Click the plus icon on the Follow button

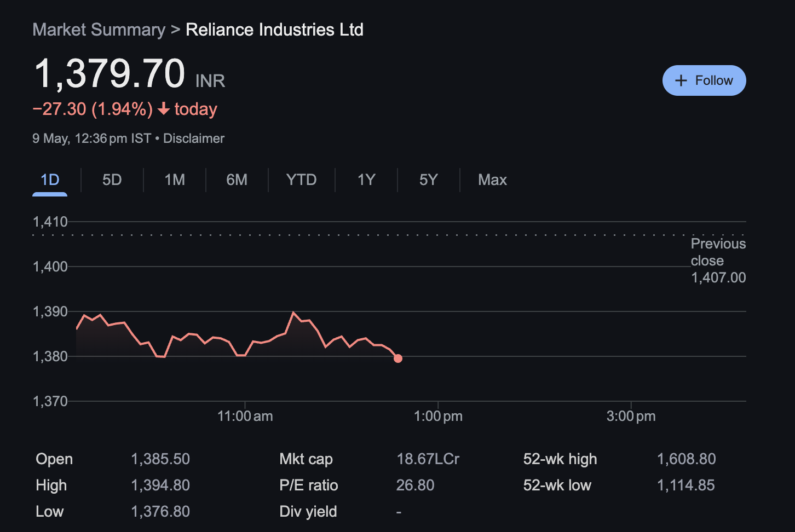[681, 80]
